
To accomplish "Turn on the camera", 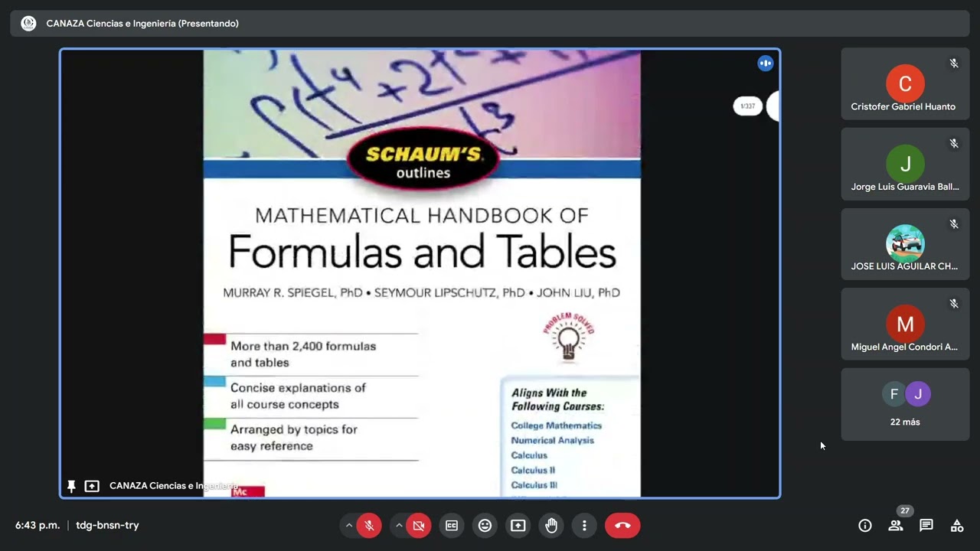I will pos(419,526).
